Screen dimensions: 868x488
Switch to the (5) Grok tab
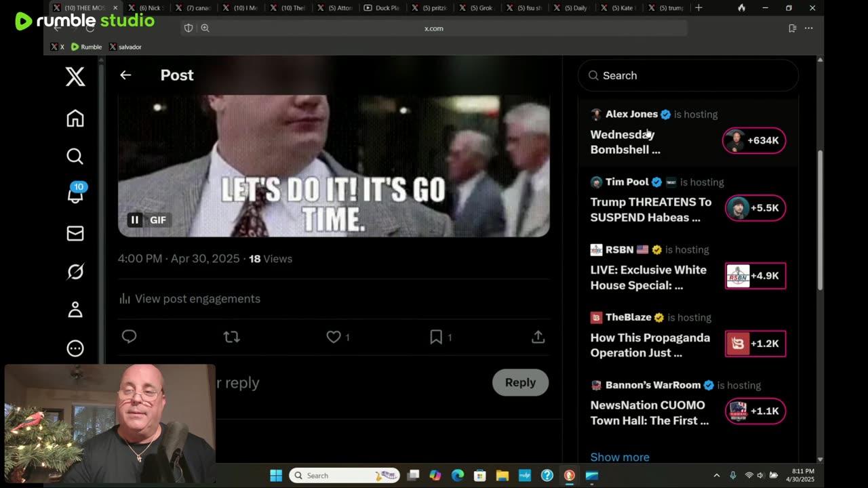pos(477,8)
